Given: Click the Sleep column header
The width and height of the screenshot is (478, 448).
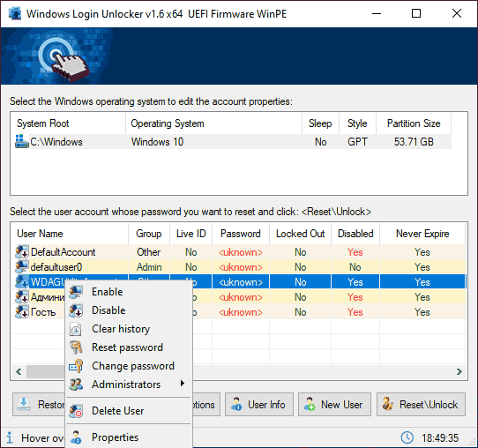Looking at the screenshot, I should point(320,123).
